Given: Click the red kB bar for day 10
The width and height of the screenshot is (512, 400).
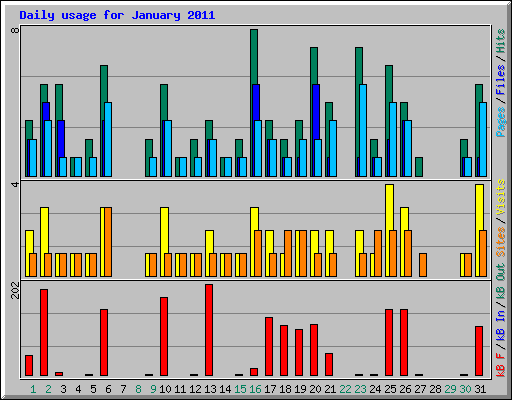Looking at the screenshot, I should pos(164,337).
